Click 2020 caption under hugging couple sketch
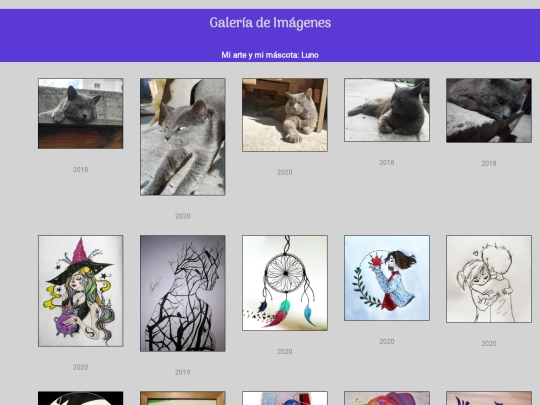540x405 pixels. 489,343
